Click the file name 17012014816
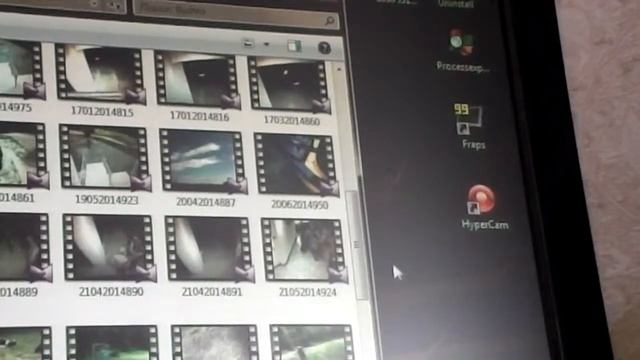 200,116
